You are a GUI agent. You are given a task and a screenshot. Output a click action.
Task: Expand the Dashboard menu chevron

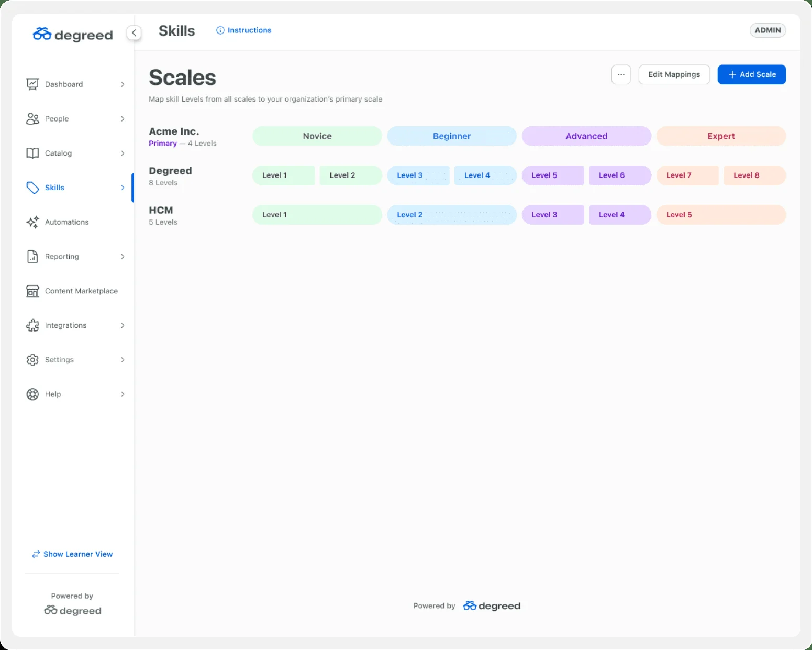(x=123, y=84)
